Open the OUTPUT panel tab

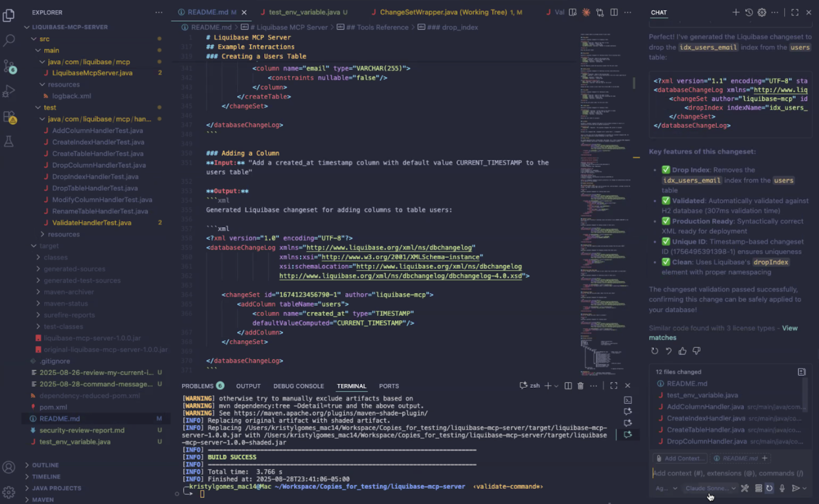pos(248,386)
